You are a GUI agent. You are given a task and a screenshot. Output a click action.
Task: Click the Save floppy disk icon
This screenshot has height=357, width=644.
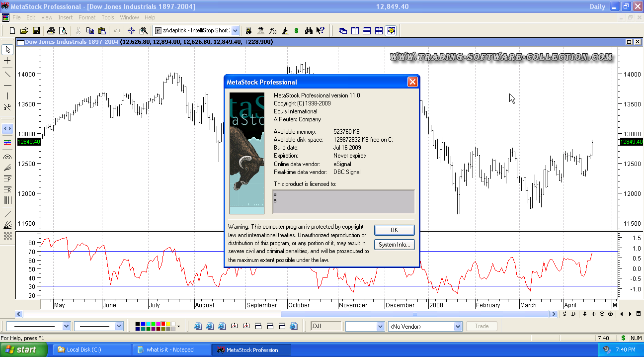pos(36,30)
